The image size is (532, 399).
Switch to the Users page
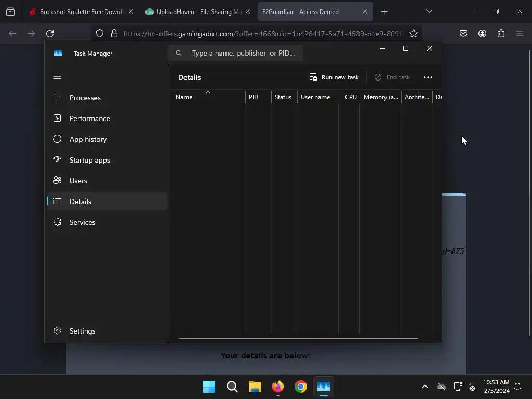107,181
